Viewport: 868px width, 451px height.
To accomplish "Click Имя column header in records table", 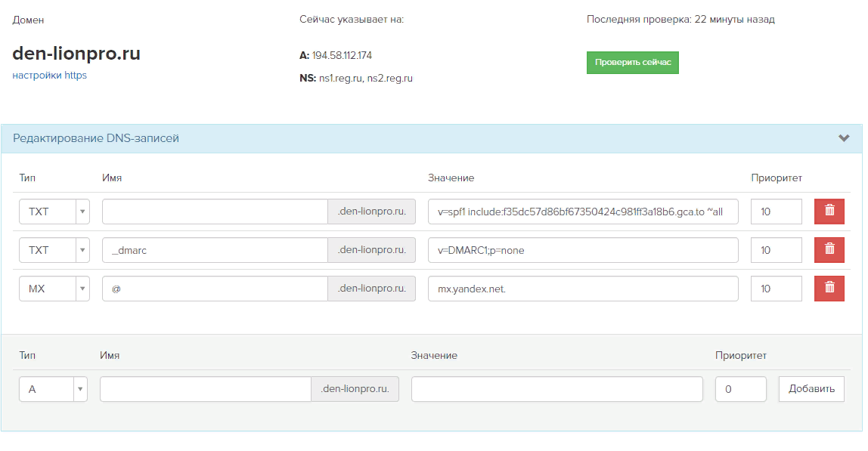I will [x=112, y=178].
